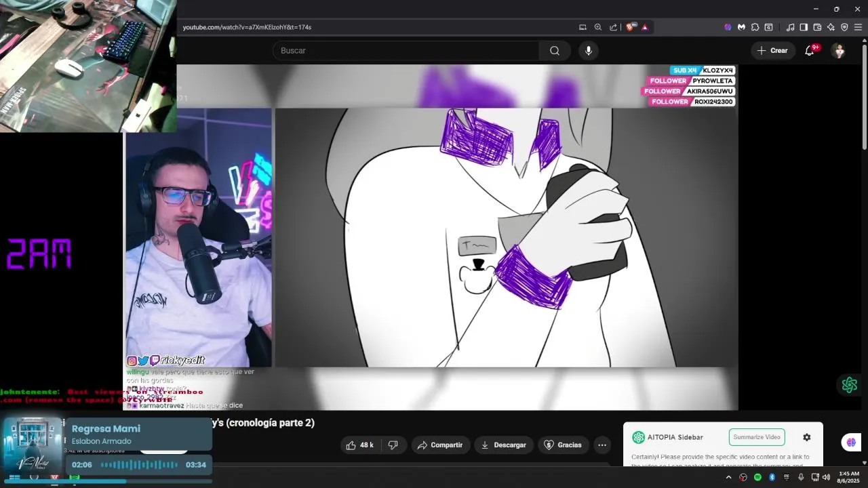This screenshot has width=868, height=488.
Task: Click the Descargar button
Action: [x=504, y=445]
